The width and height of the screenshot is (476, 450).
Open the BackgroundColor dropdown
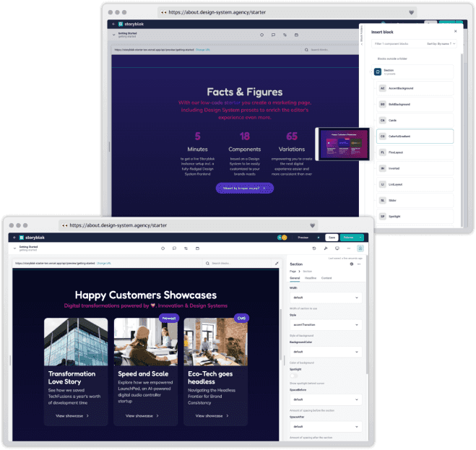tap(326, 352)
